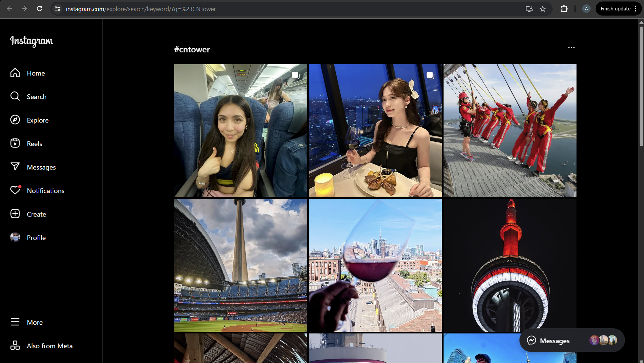The image size is (644, 363).
Task: Open the wooden roof beams post
Action: [x=240, y=348]
